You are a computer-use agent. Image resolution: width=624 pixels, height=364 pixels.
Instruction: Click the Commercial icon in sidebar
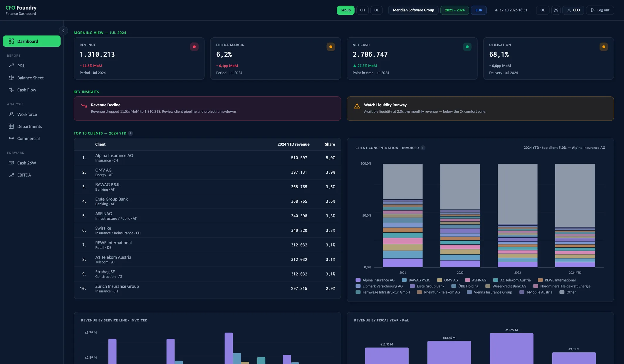[11, 138]
